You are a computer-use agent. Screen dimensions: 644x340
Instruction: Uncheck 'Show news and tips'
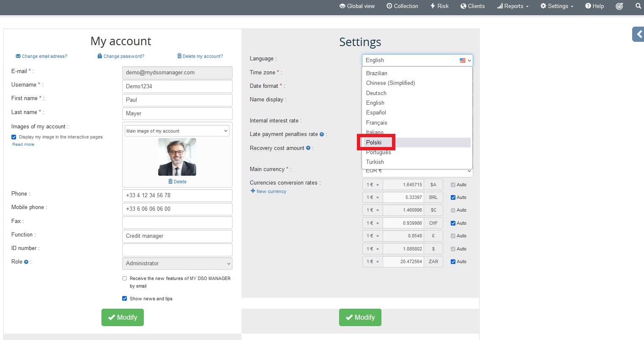(x=124, y=298)
